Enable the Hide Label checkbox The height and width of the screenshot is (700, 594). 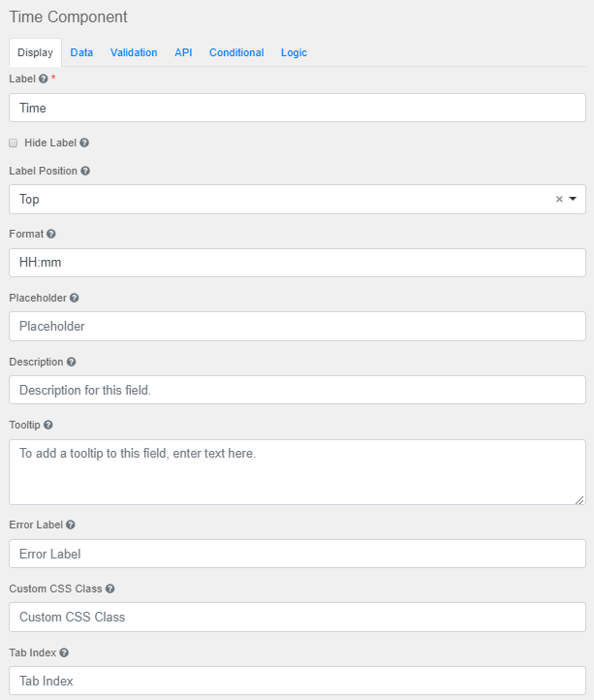(x=14, y=143)
